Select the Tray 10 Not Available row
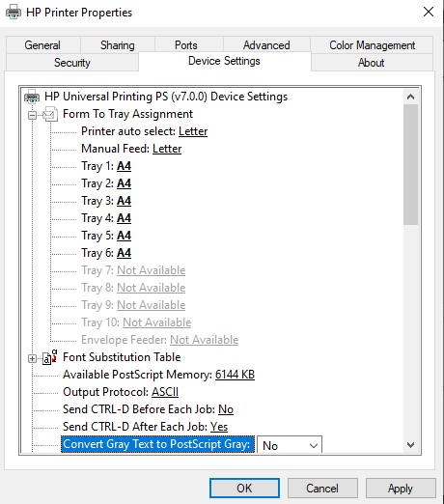444x504 pixels. [x=136, y=322]
